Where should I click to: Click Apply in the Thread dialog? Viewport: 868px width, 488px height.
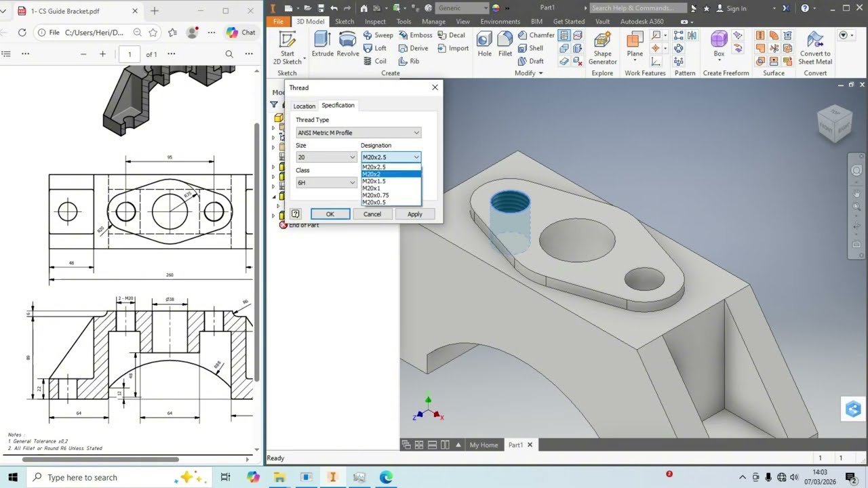coord(415,214)
